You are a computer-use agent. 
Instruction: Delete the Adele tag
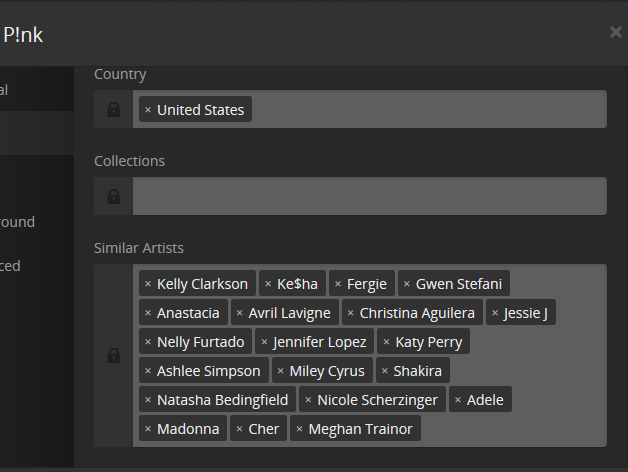[458, 400]
